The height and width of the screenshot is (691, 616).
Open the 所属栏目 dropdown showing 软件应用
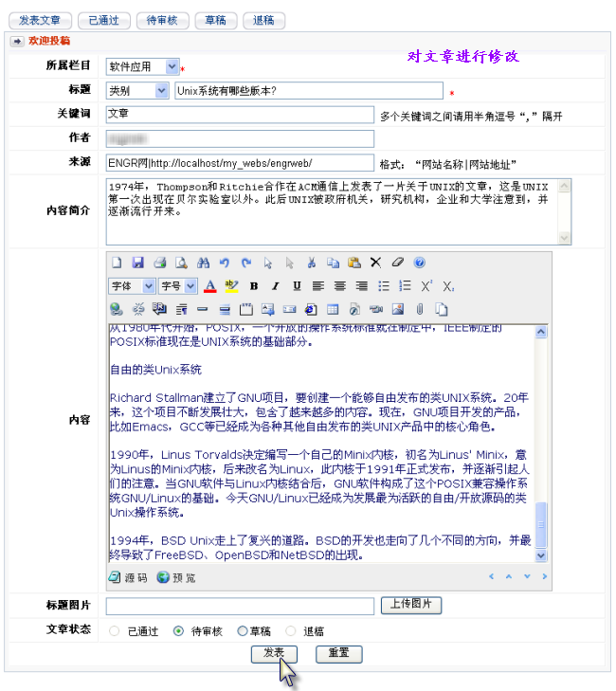tap(142, 67)
